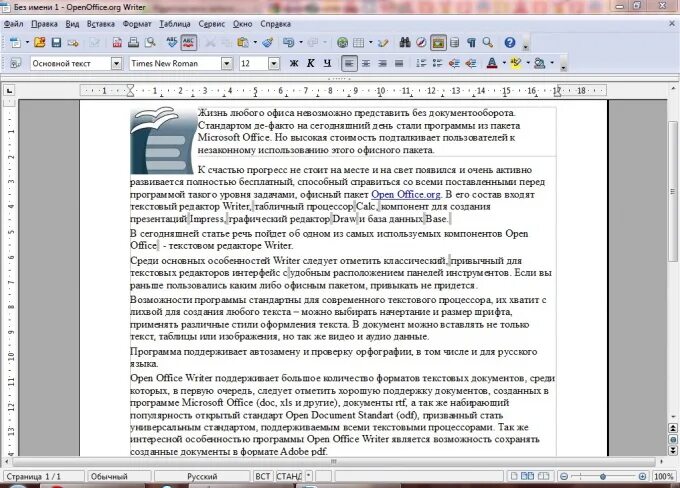Toggle the Gallery button
The height and width of the screenshot is (488, 680).
(438, 43)
